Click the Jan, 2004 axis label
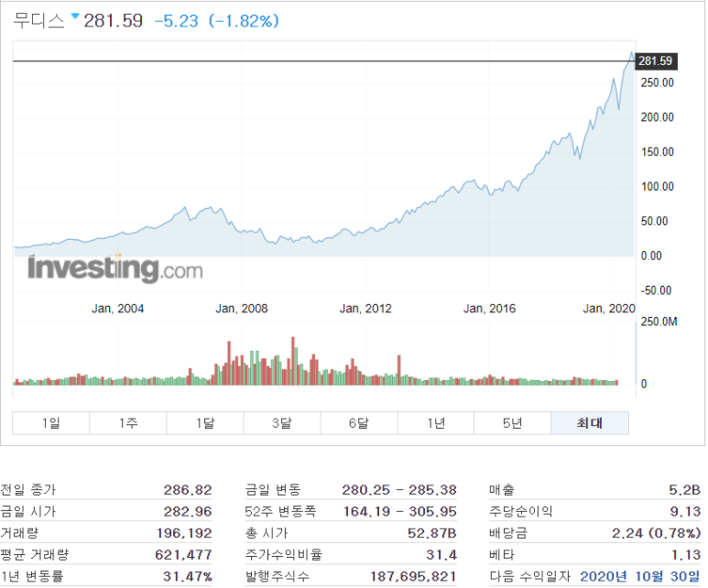The height and width of the screenshot is (588, 708). pyautogui.click(x=118, y=309)
